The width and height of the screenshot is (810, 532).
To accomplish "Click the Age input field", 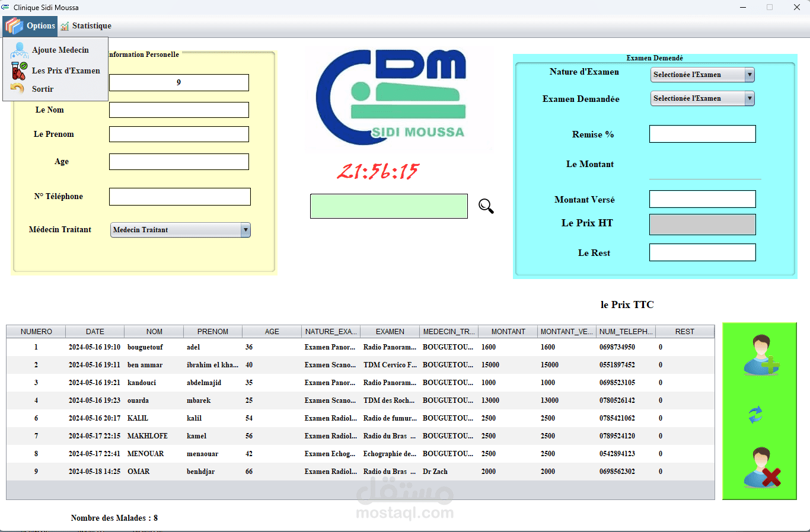I will 179,162.
